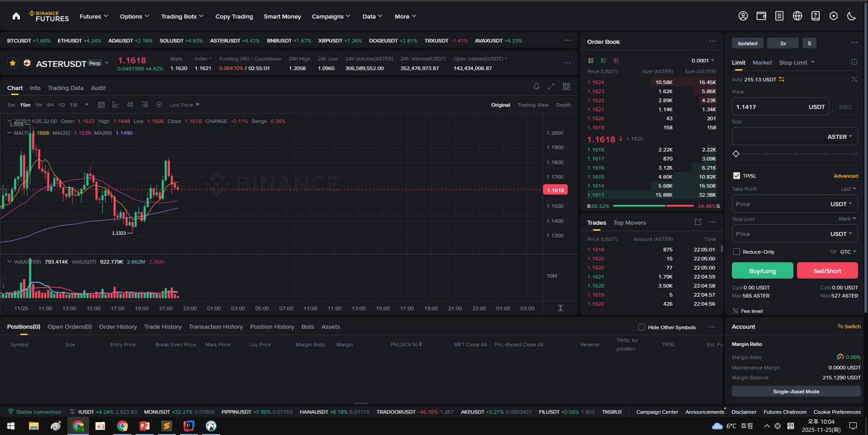868x435 pixels.
Task: Open the GTC time-in-force dropdown
Action: pos(848,252)
